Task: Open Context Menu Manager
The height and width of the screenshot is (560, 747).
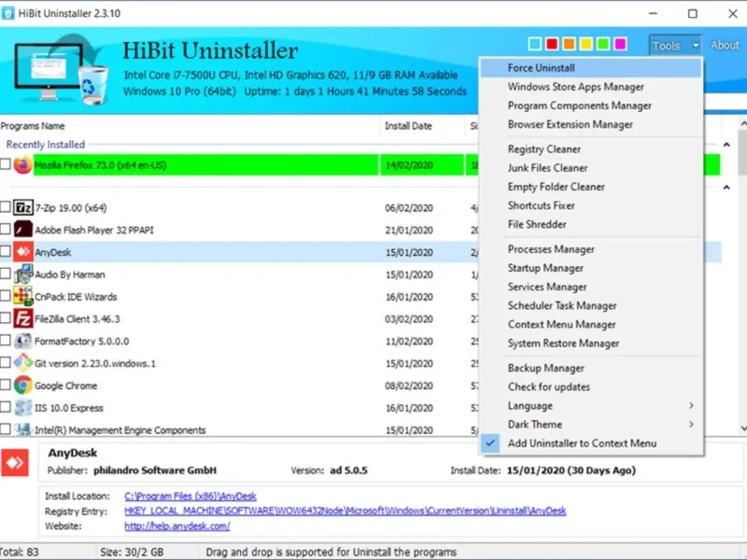Action: 591,324
